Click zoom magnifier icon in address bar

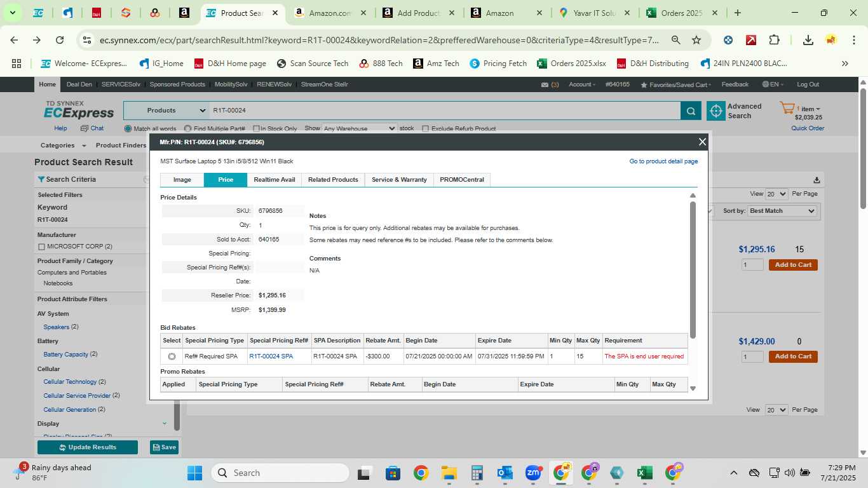675,40
